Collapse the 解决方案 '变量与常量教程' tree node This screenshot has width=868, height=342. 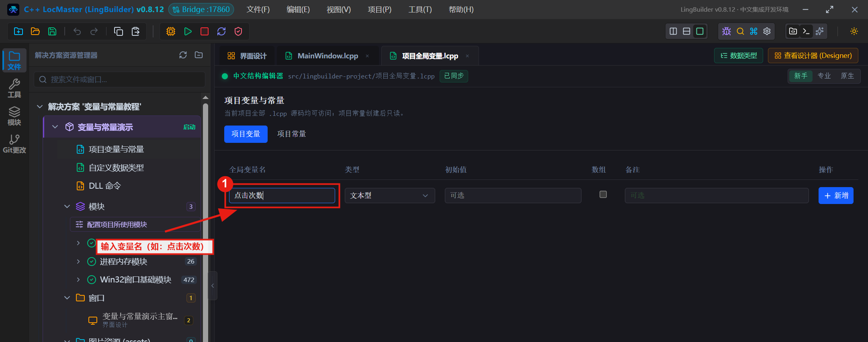[40, 107]
